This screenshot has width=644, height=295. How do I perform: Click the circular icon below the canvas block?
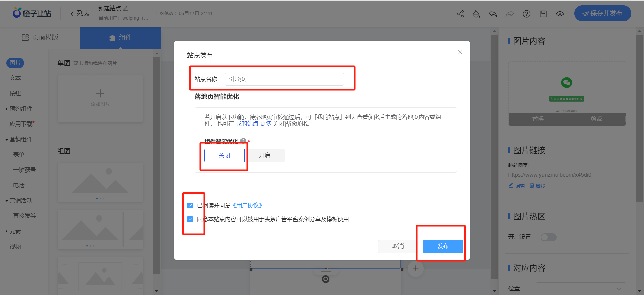[326, 279]
